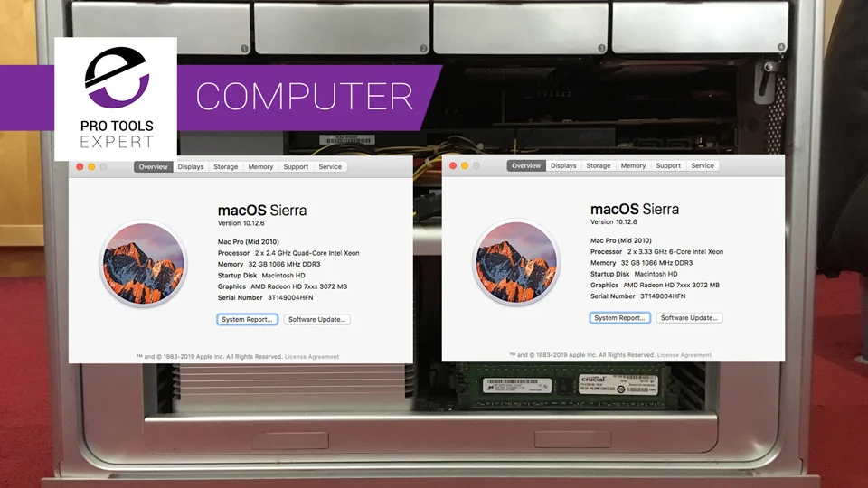Click Software Update button in left window
The height and width of the screenshot is (488, 868).
click(x=316, y=319)
